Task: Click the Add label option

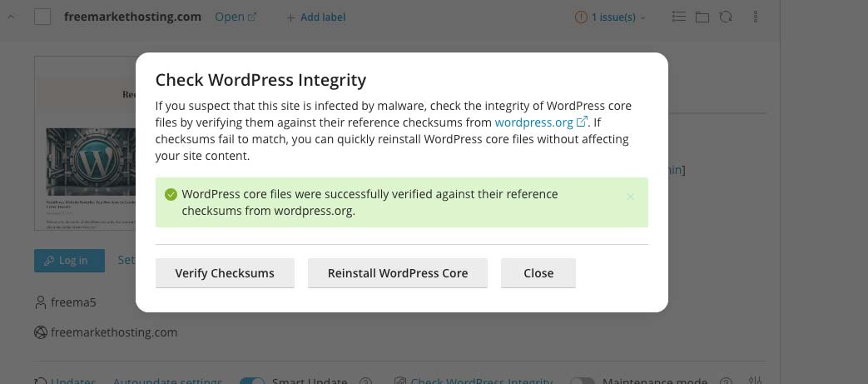Action: tap(315, 17)
